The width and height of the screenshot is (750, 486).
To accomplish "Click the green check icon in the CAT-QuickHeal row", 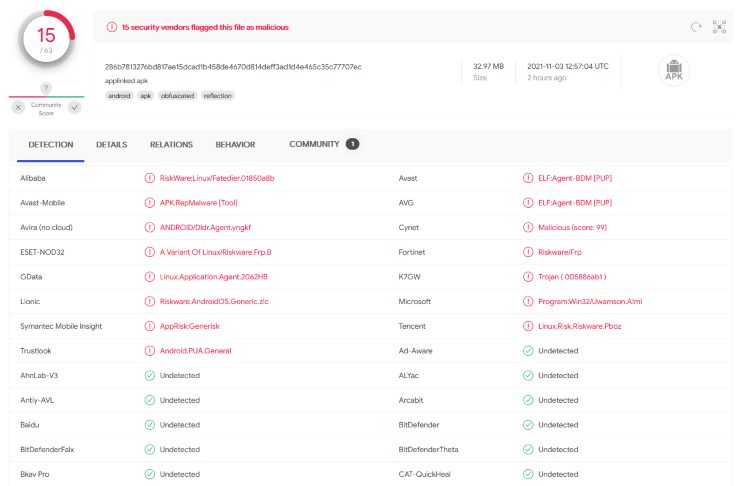I will click(x=528, y=474).
